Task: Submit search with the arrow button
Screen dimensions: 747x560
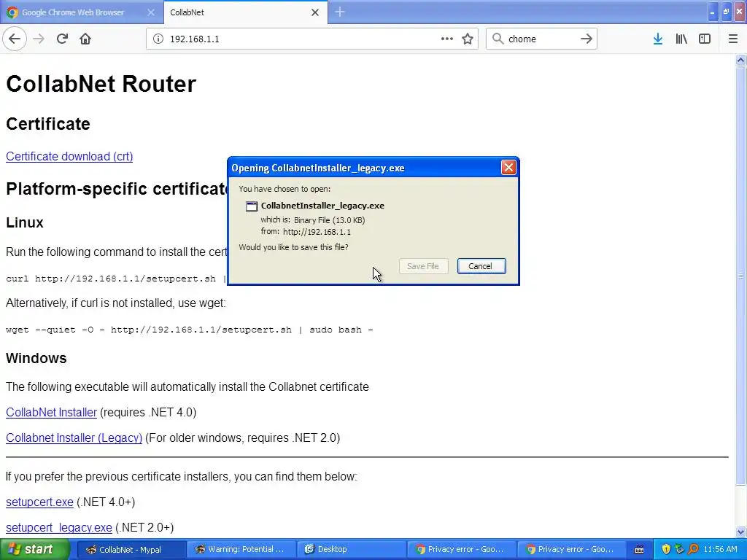Action: click(x=587, y=39)
